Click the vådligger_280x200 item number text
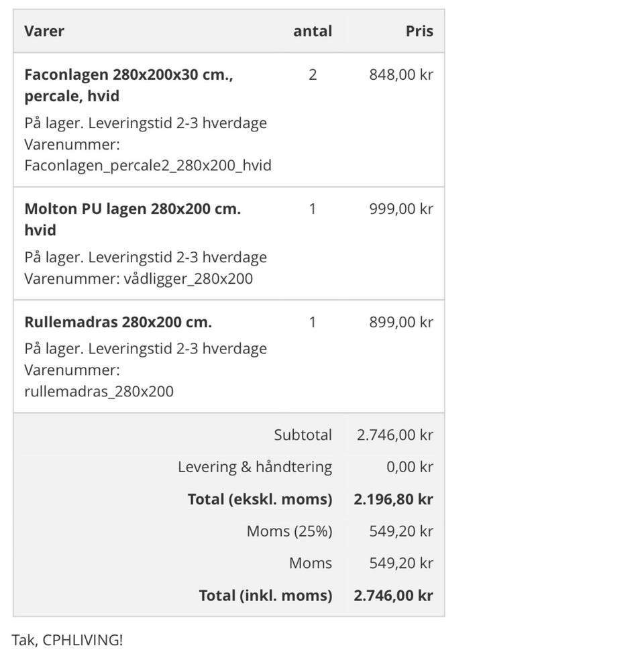The image size is (644, 664). coord(189,279)
